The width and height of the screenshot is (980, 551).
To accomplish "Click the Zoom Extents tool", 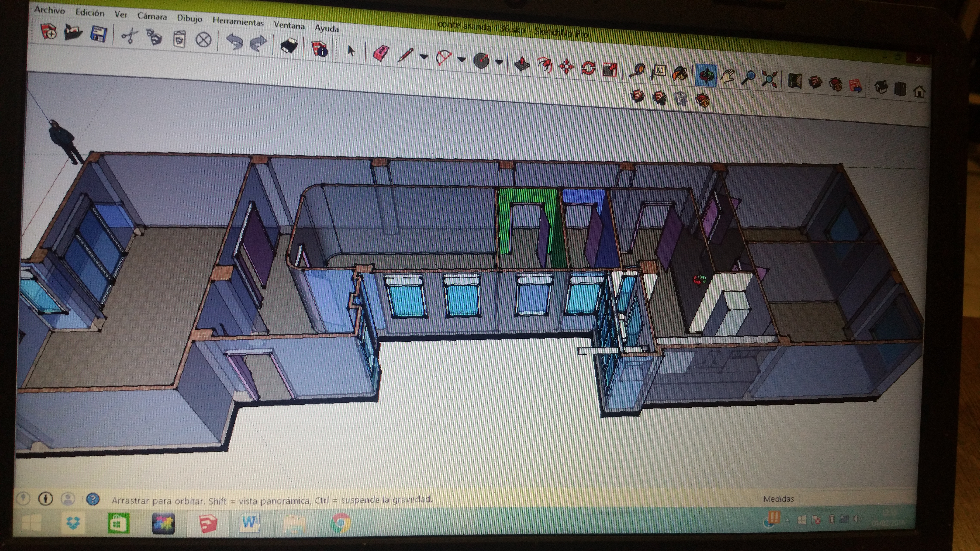I will 769,79.
